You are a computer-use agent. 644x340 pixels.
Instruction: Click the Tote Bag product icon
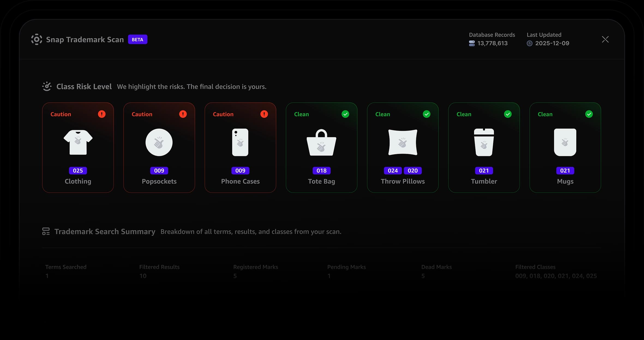click(x=321, y=143)
